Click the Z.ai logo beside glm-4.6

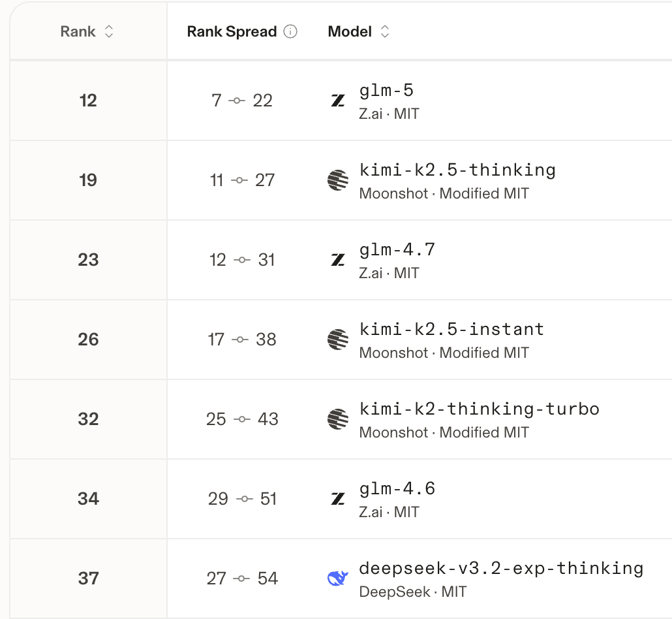(x=338, y=498)
